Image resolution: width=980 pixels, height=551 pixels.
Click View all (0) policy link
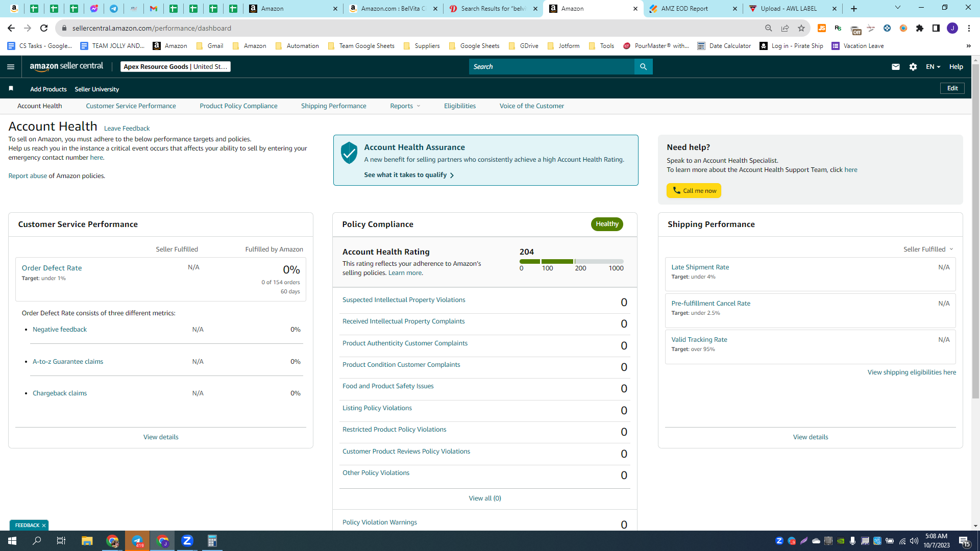pyautogui.click(x=485, y=498)
